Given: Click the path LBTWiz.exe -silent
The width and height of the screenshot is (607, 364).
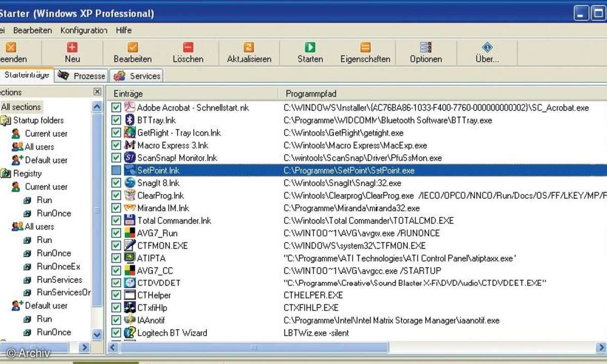Looking at the screenshot, I should coord(316,333).
